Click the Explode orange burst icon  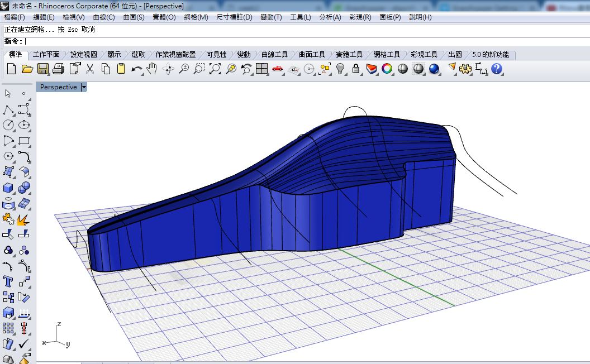pos(24,219)
